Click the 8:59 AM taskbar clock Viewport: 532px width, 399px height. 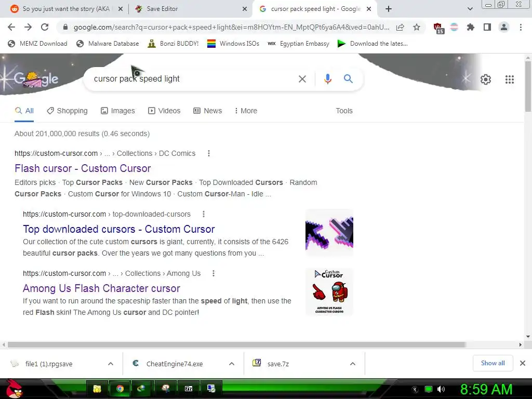[x=486, y=389]
